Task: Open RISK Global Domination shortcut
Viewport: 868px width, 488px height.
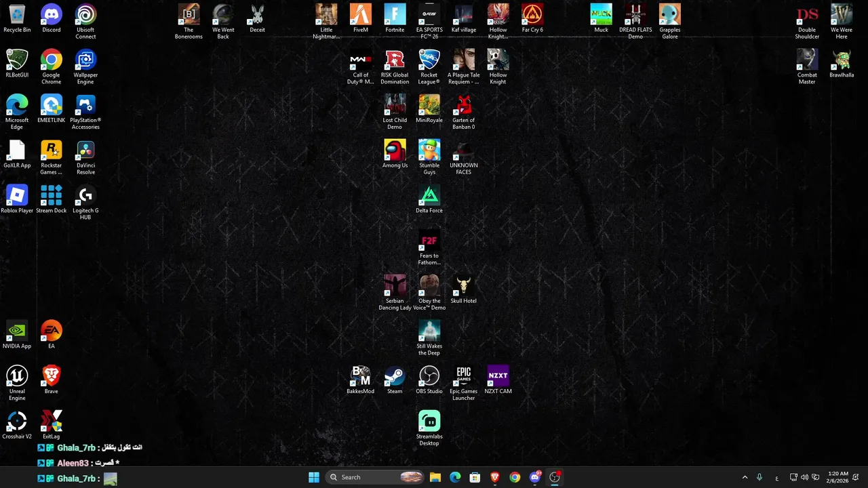Action: coord(395,67)
